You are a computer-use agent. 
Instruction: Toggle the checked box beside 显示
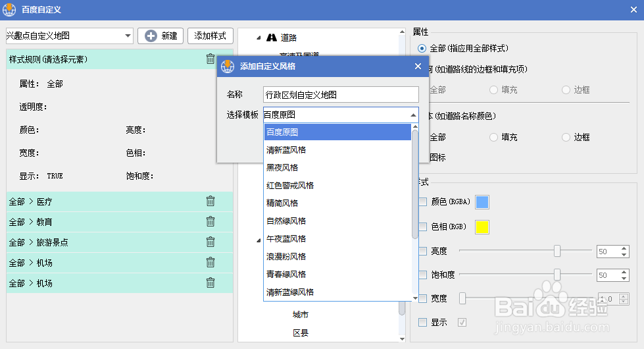(462, 322)
